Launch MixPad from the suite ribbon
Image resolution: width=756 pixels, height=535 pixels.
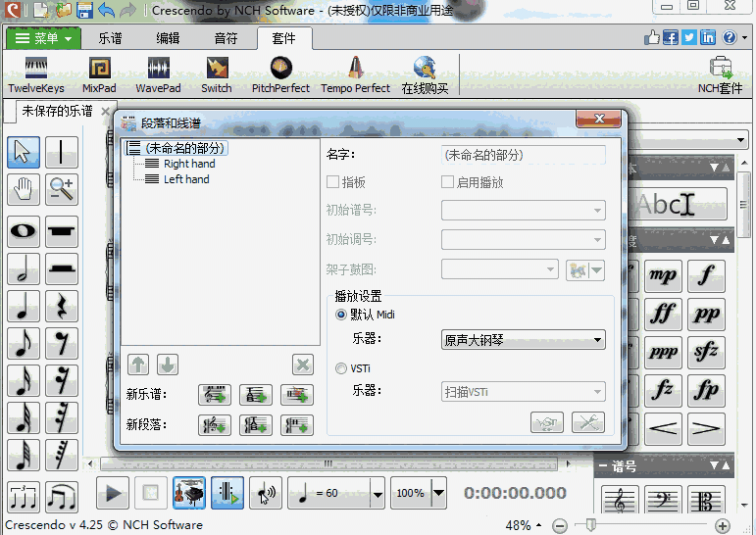coord(99,75)
